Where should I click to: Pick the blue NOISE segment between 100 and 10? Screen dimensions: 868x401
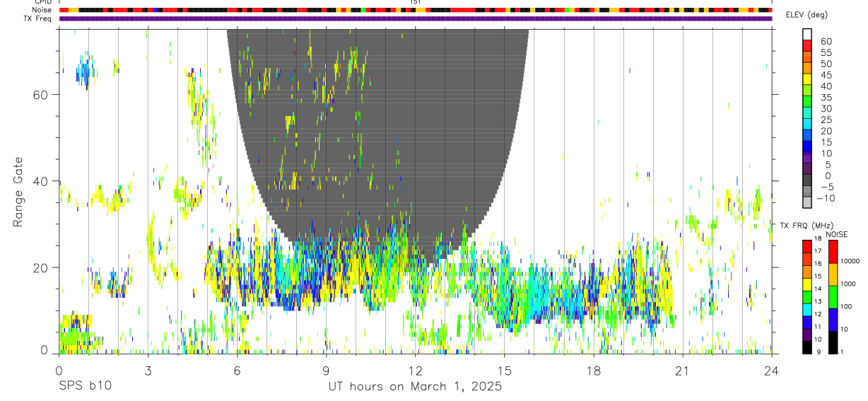tap(833, 320)
